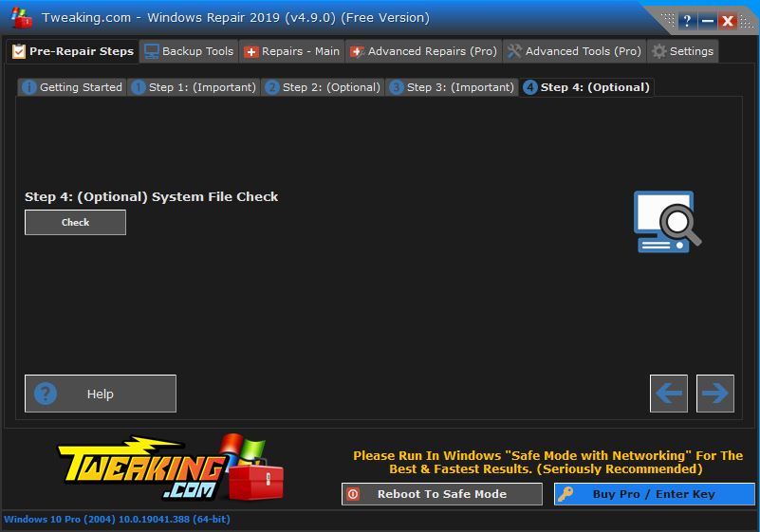Click Reboot To Safe Mode
760x532 pixels.
(441, 494)
